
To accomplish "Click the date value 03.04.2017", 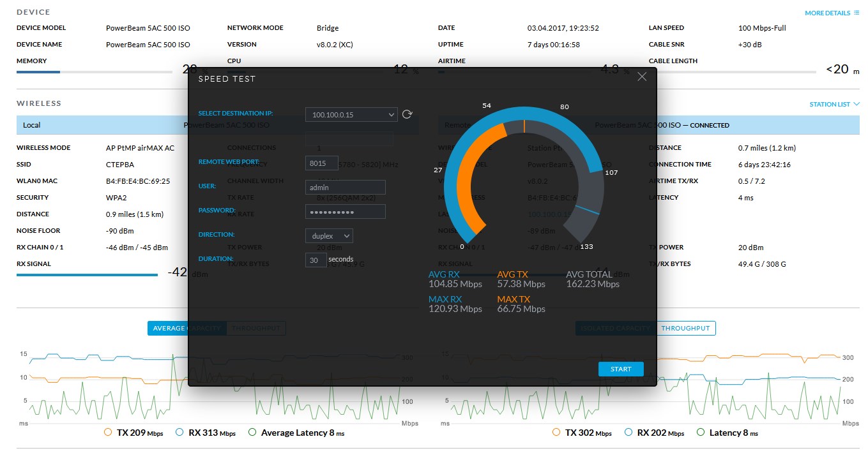I will point(563,28).
